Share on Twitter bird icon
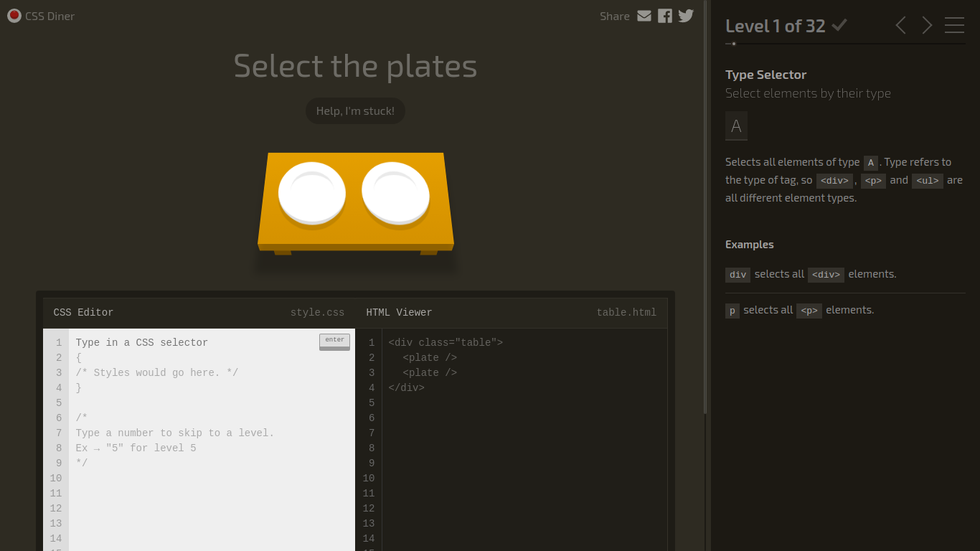Screen dimensions: 980x551 click(x=686, y=16)
